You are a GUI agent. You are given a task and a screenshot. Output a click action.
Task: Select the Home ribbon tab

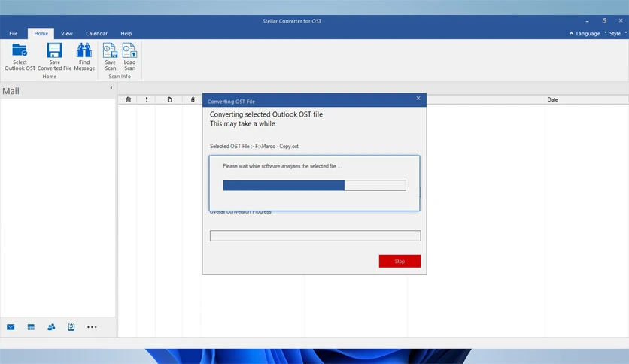click(41, 34)
